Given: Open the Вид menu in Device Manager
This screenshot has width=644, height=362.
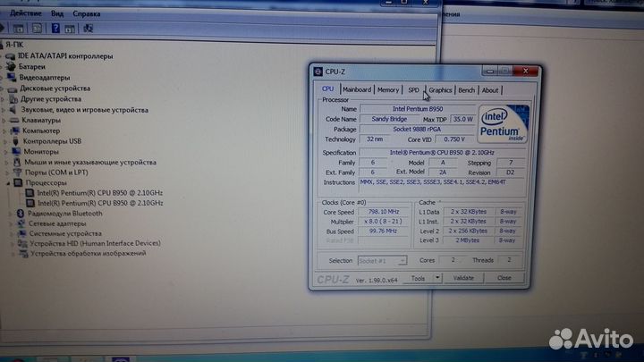Looking at the screenshot, I should click(x=57, y=13).
